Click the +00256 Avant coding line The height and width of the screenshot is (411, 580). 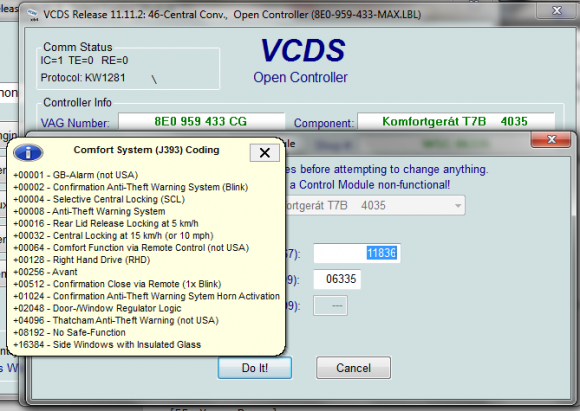pos(45,272)
